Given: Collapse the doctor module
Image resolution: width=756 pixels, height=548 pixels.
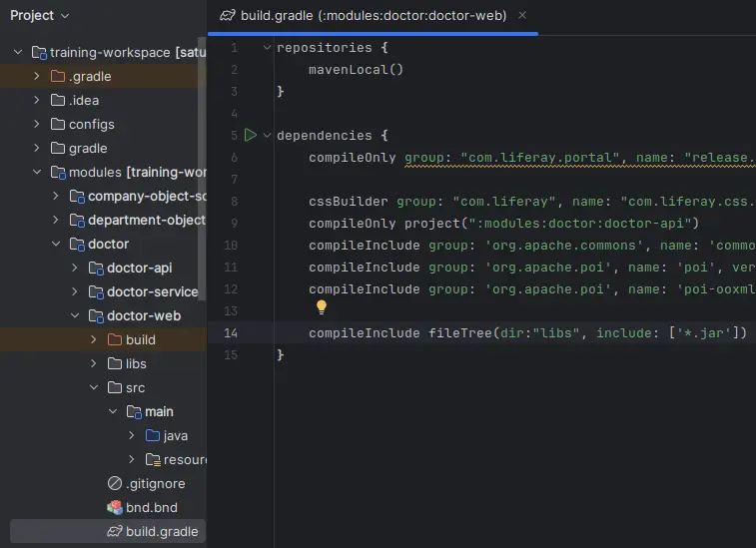Looking at the screenshot, I should pos(56,244).
